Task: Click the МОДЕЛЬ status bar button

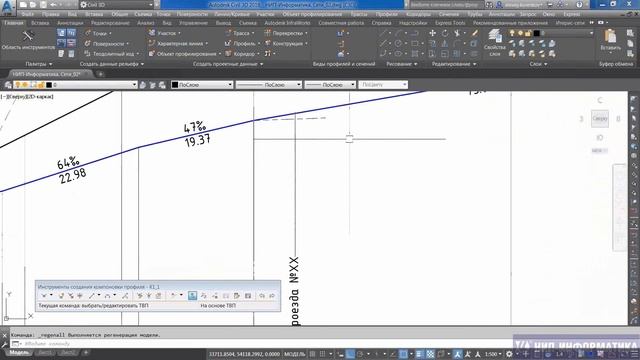Action: click(x=295, y=354)
